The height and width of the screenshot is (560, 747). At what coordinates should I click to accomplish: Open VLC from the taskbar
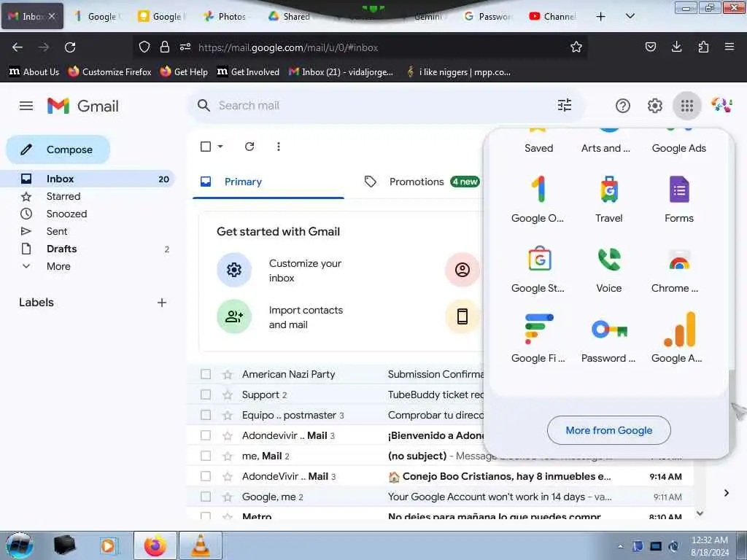click(x=201, y=545)
